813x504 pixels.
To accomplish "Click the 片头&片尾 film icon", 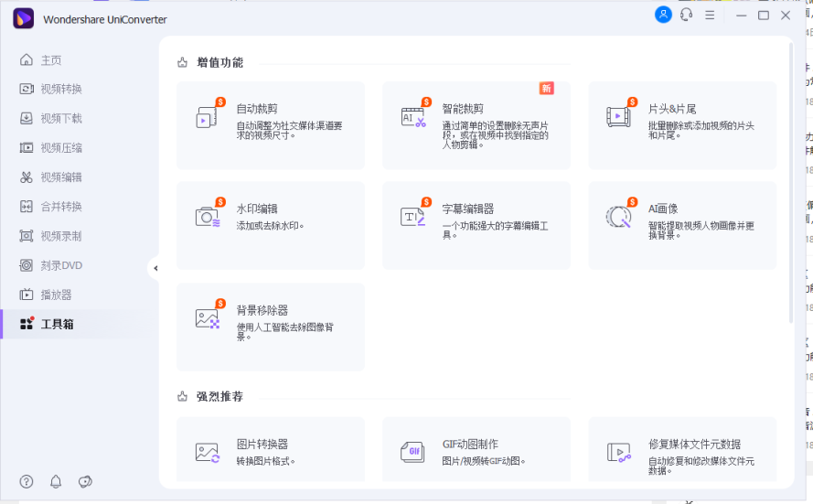I will pos(618,117).
